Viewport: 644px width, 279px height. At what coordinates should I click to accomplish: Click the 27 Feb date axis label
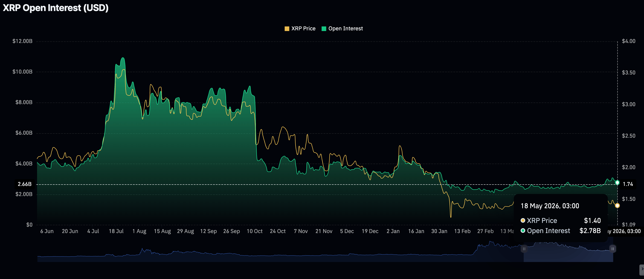[485, 231]
